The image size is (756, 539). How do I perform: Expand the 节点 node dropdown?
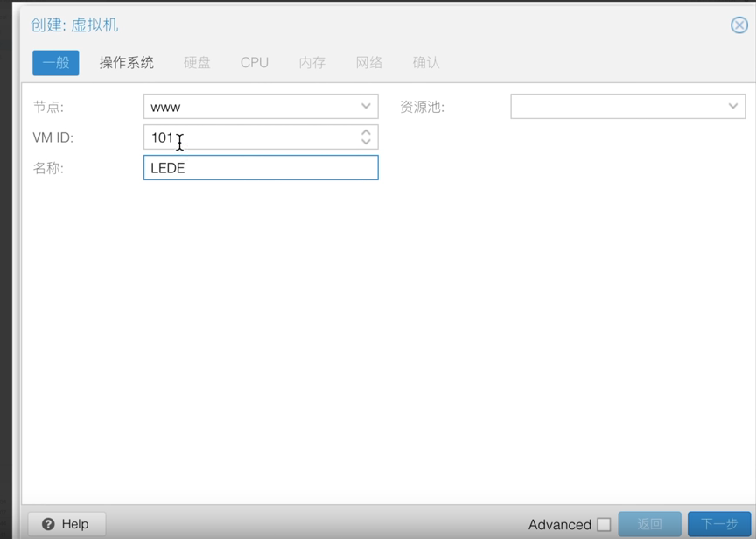point(366,106)
